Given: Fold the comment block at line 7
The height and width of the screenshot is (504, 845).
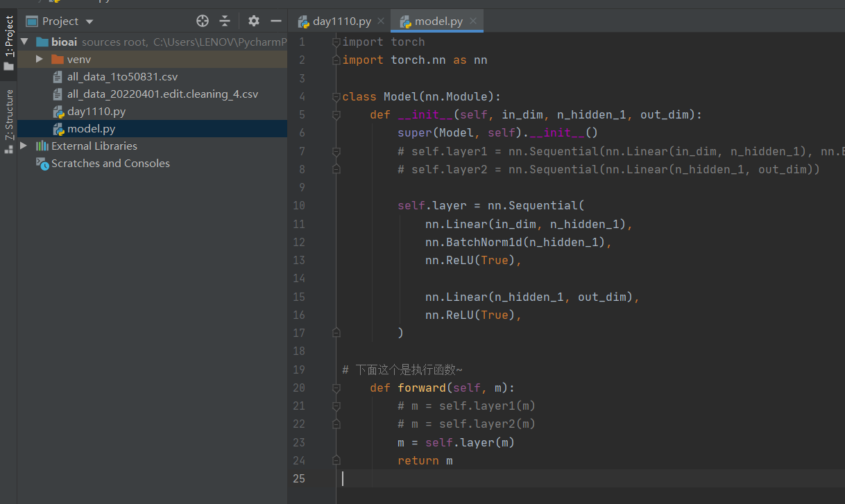Looking at the screenshot, I should tap(336, 151).
